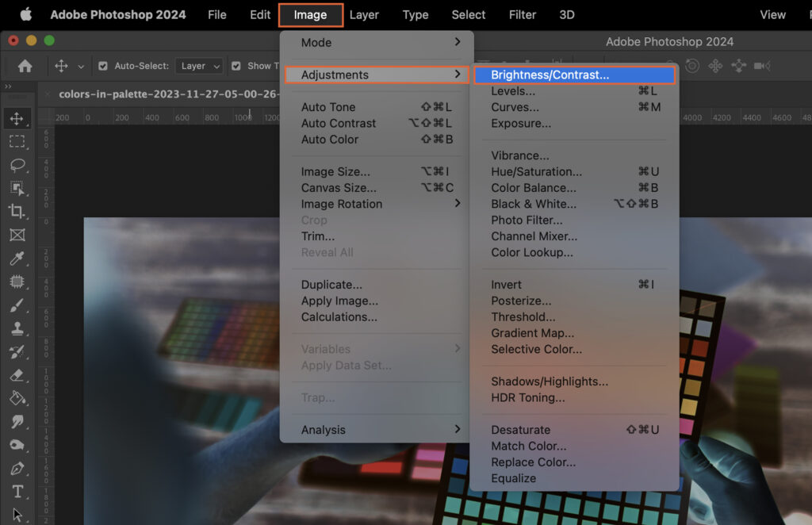Expand the Image Rotation submenu
The width and height of the screenshot is (812, 525).
coord(341,204)
